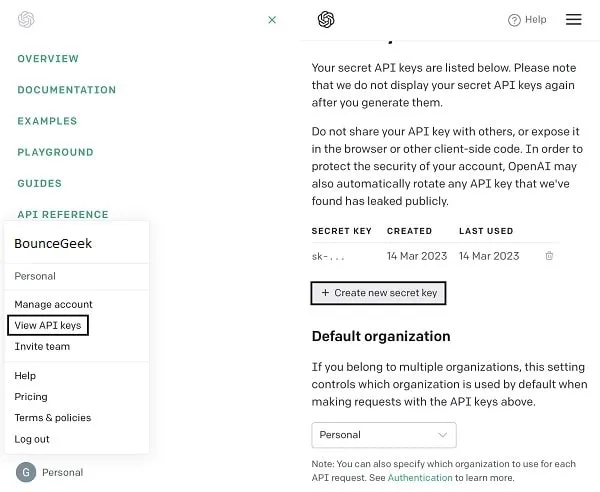Choose Log out from the user menu
The image size is (600, 492).
click(x=32, y=439)
